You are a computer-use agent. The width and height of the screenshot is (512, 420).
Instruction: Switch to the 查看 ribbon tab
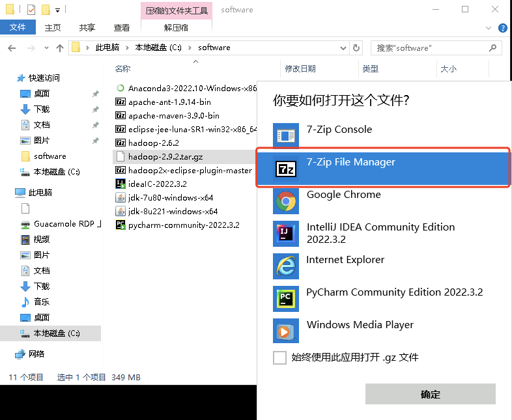coord(121,28)
